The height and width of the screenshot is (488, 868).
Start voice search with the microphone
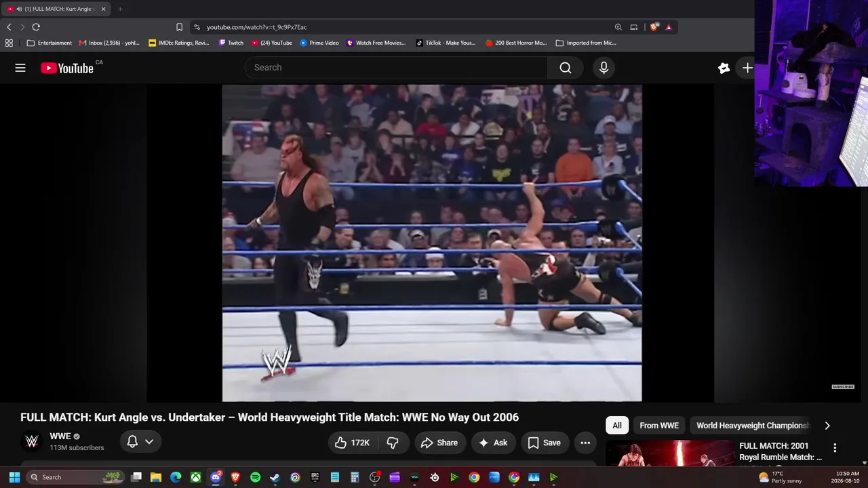[604, 68]
